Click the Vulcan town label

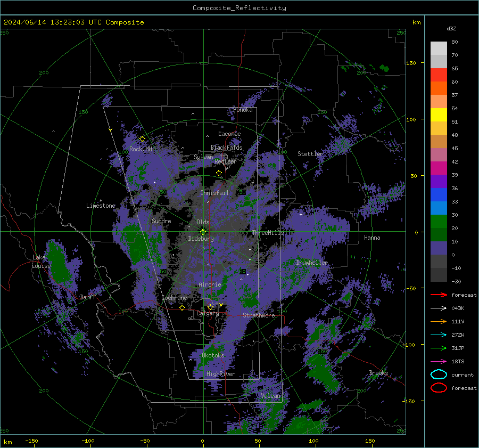click(270, 396)
